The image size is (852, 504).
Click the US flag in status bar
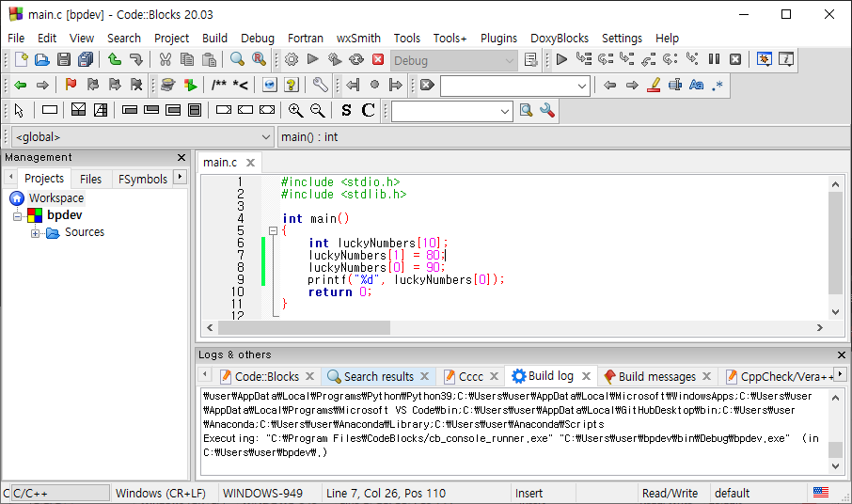[x=820, y=493]
